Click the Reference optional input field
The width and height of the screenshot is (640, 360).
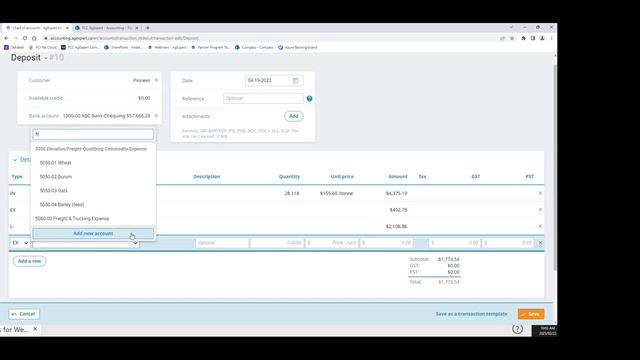pyautogui.click(x=263, y=98)
